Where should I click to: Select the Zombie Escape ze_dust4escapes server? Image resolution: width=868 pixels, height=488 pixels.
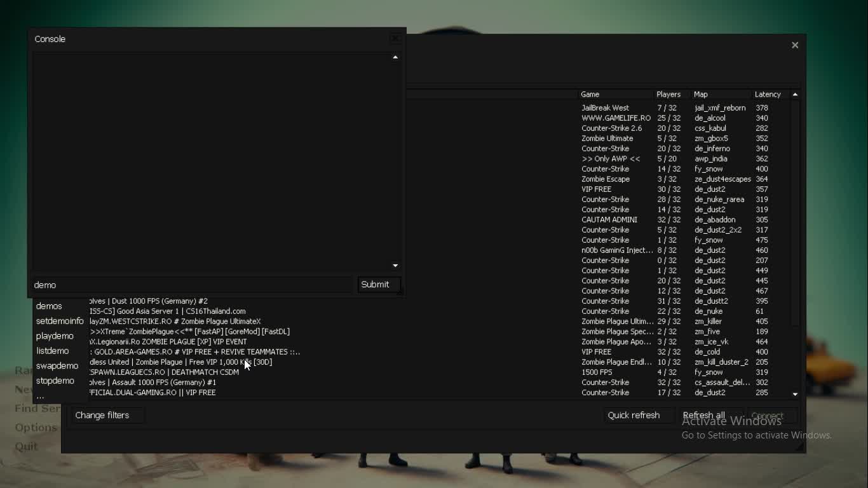(x=598, y=179)
